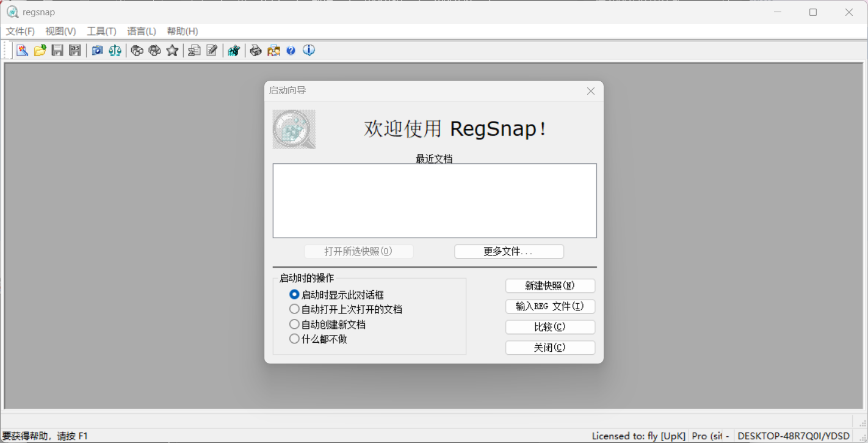The image size is (868, 443).
Task: Open the 视图(V) menu
Action: click(x=60, y=31)
